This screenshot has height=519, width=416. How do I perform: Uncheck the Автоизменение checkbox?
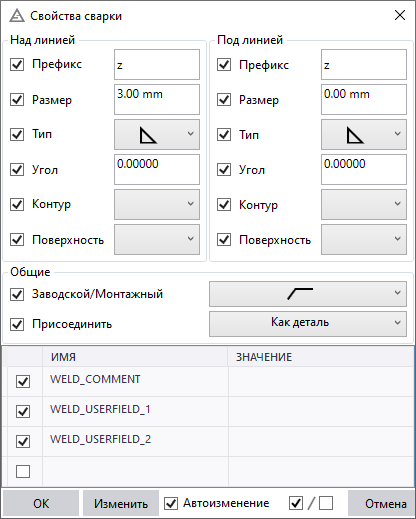171,503
